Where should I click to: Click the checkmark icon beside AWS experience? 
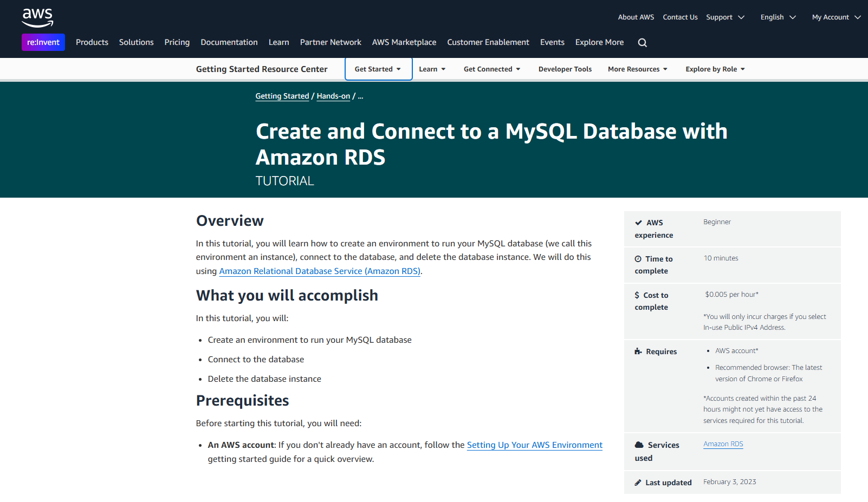[639, 223]
